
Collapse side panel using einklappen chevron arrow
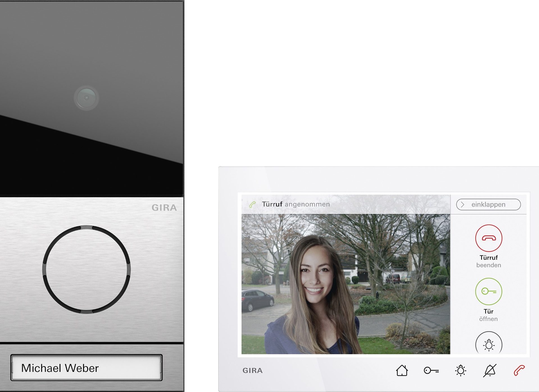click(x=463, y=205)
